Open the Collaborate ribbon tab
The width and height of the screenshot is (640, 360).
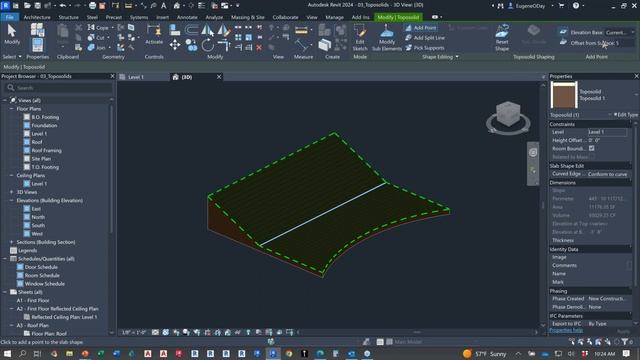pyautogui.click(x=285, y=17)
